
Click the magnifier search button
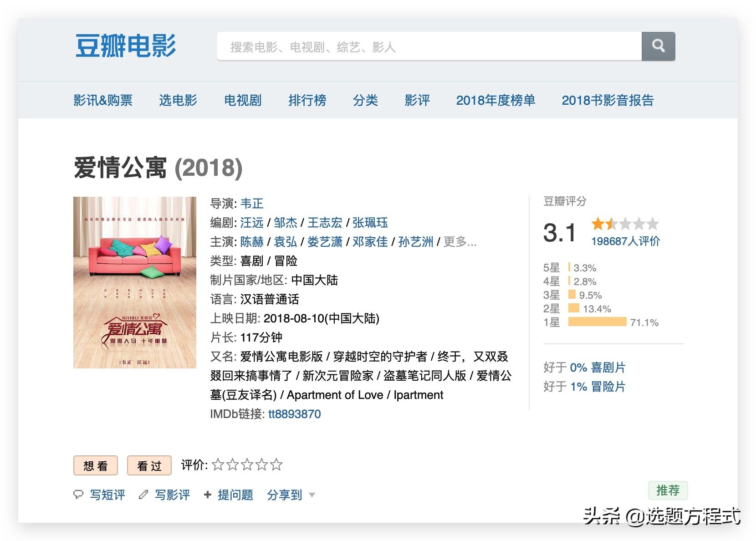658,46
